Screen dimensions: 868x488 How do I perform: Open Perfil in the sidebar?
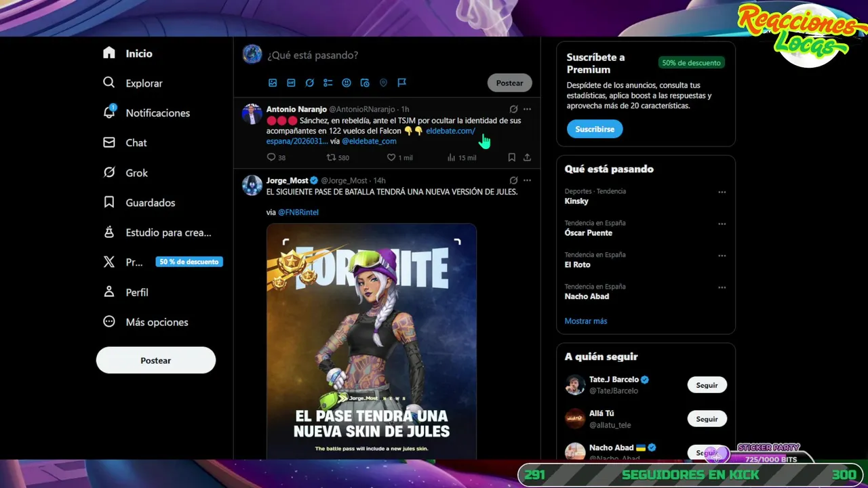point(125,292)
